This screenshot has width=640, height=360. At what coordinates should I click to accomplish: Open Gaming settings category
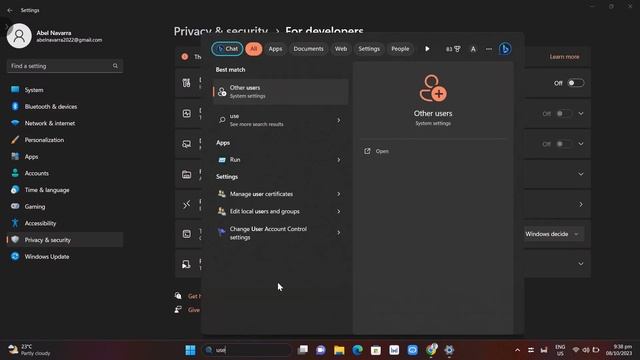65,207
